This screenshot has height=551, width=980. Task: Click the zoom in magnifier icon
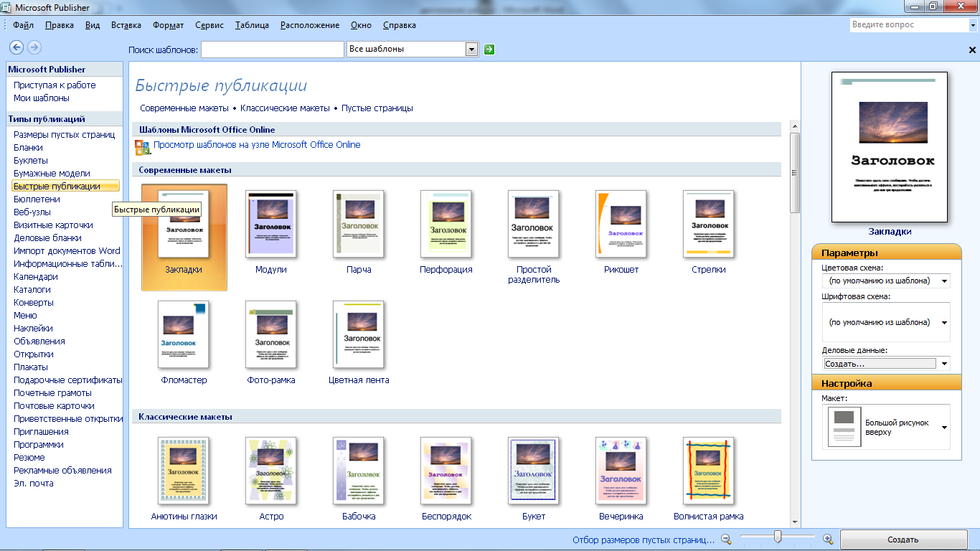(827, 539)
